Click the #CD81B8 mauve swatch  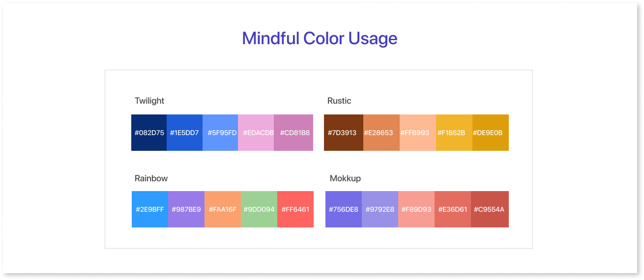(293, 133)
